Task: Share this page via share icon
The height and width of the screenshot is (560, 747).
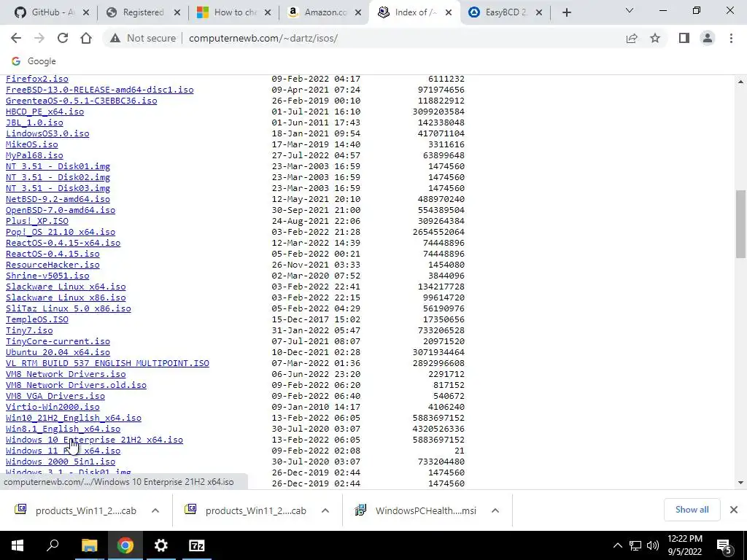Action: (x=632, y=38)
